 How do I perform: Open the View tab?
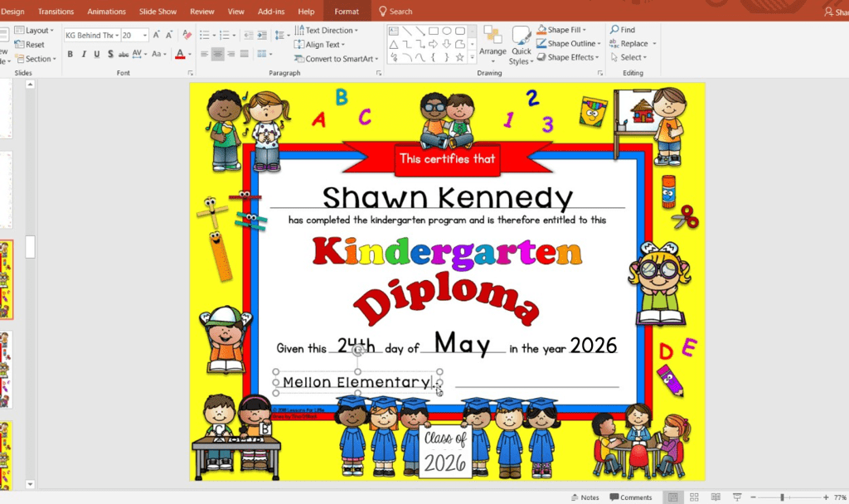[235, 12]
